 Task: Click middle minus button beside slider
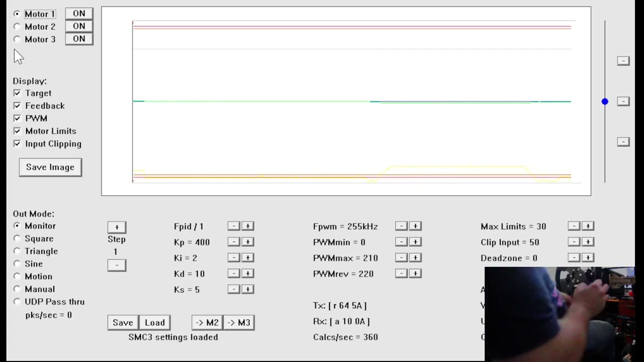623,102
